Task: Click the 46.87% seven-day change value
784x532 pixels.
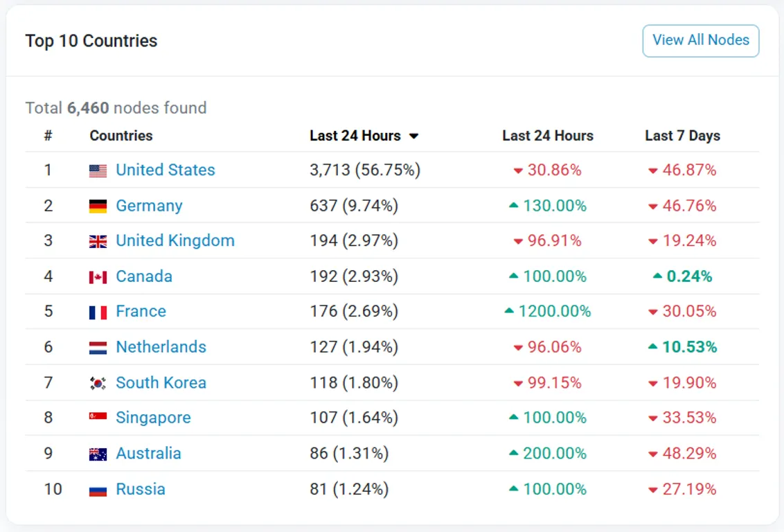Action: [682, 170]
